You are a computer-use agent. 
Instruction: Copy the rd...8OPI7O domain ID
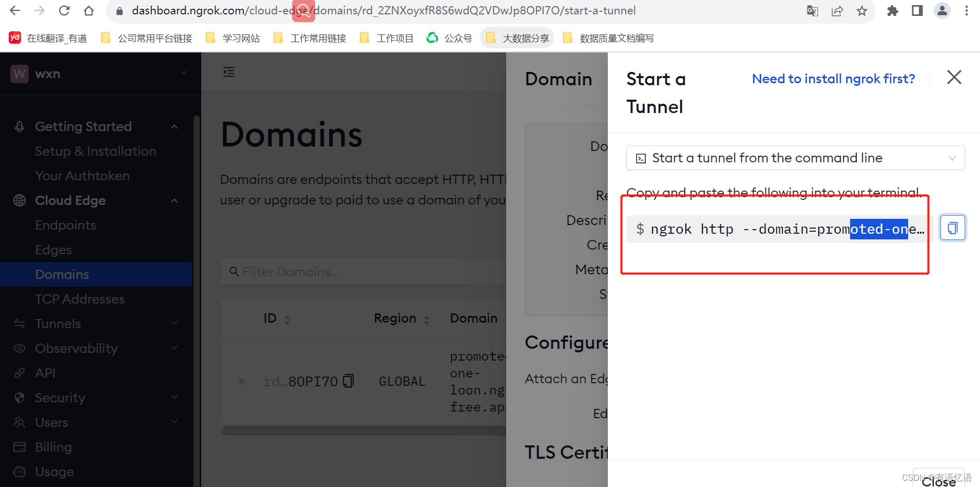349,381
